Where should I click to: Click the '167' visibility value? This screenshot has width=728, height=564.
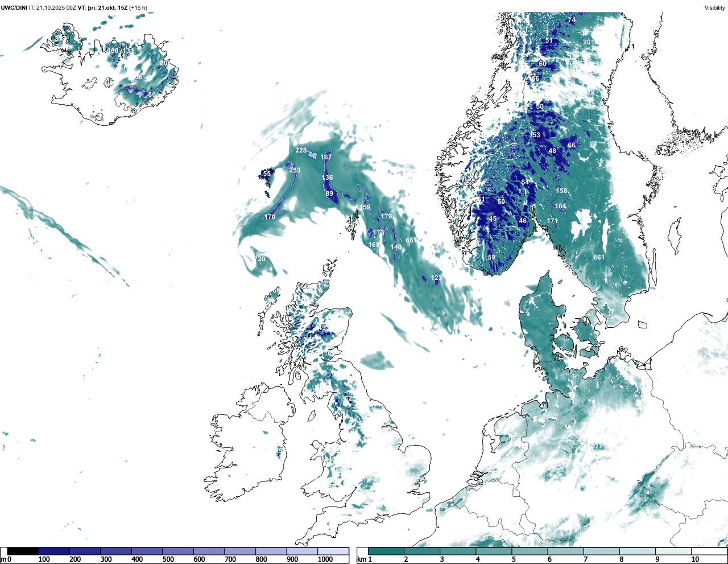(326, 157)
